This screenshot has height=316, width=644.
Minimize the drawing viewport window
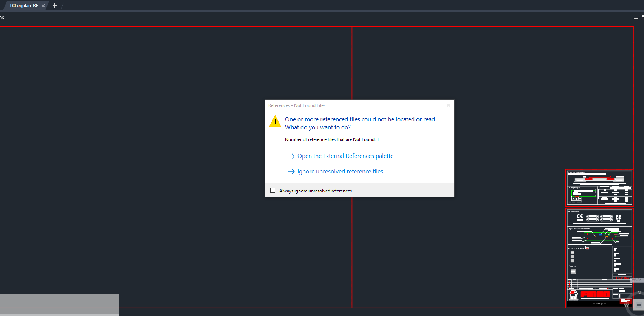click(636, 18)
